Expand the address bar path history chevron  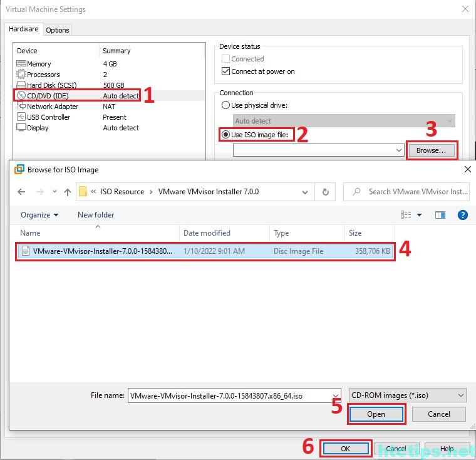coord(305,192)
